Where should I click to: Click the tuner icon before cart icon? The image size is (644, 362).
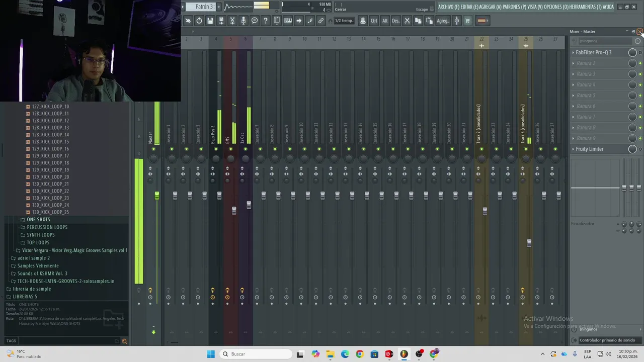457,21
